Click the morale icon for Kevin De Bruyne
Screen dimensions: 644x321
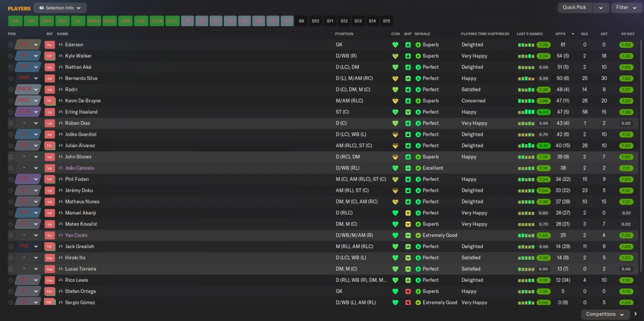pyautogui.click(x=418, y=100)
